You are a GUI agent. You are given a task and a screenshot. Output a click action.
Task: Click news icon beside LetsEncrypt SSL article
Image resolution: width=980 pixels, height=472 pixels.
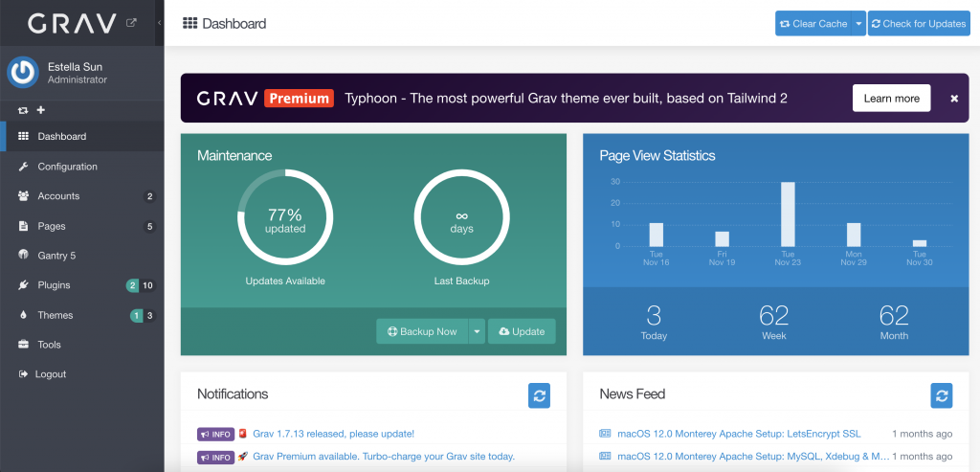[x=605, y=434]
